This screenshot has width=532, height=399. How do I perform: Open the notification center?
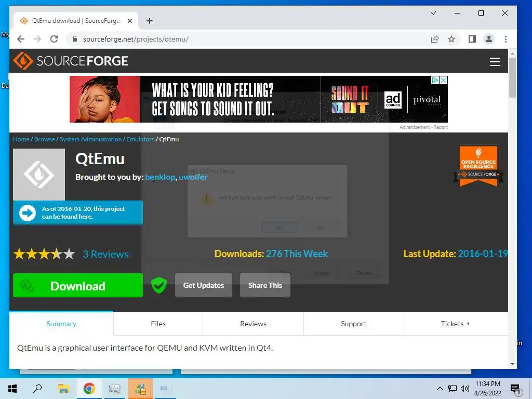[x=515, y=389]
